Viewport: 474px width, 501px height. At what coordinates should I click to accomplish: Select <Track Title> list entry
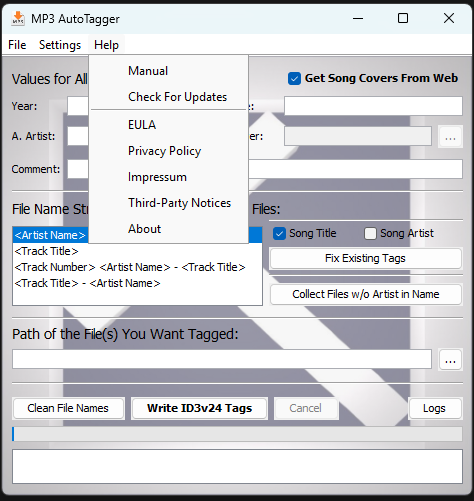coord(137,251)
